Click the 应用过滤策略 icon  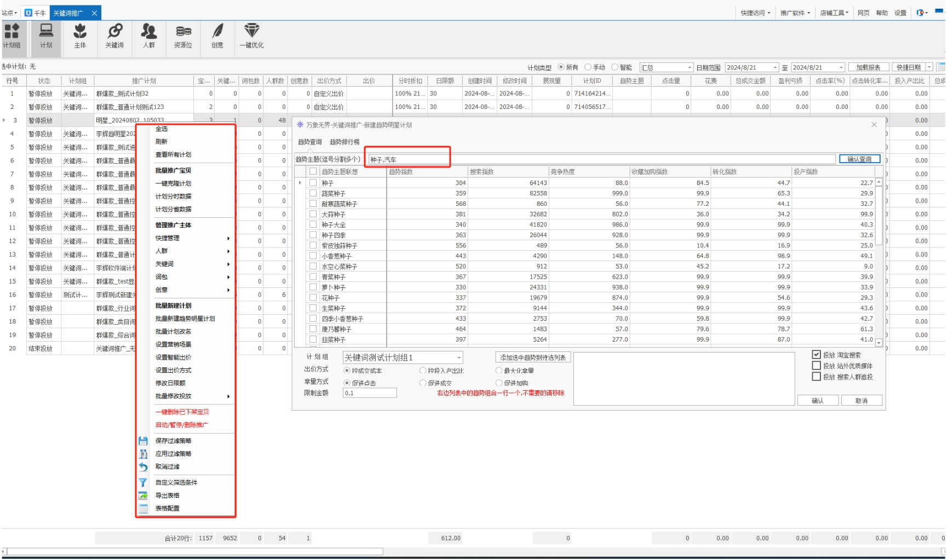[x=143, y=454]
